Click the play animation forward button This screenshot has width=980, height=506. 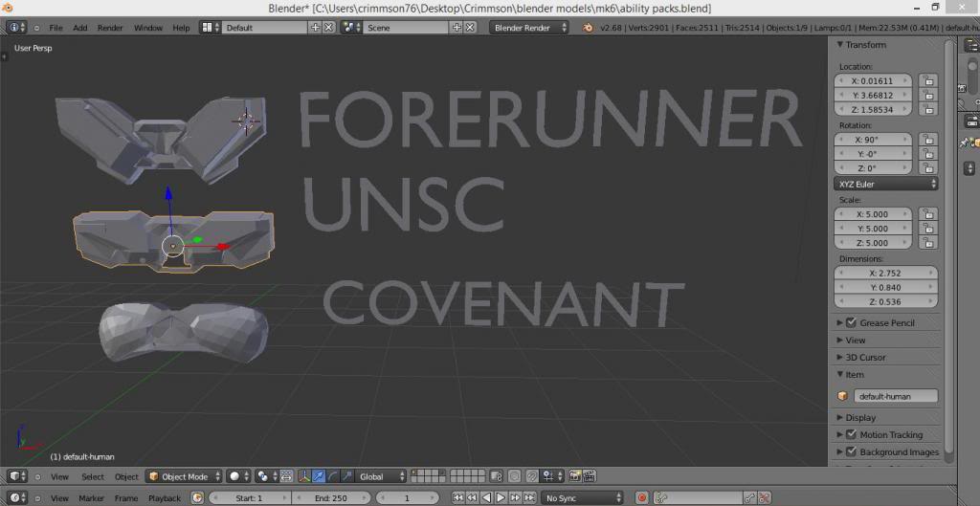click(x=501, y=498)
